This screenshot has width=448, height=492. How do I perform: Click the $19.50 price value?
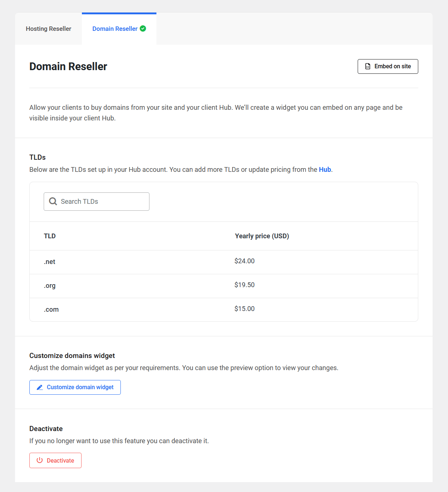point(245,285)
